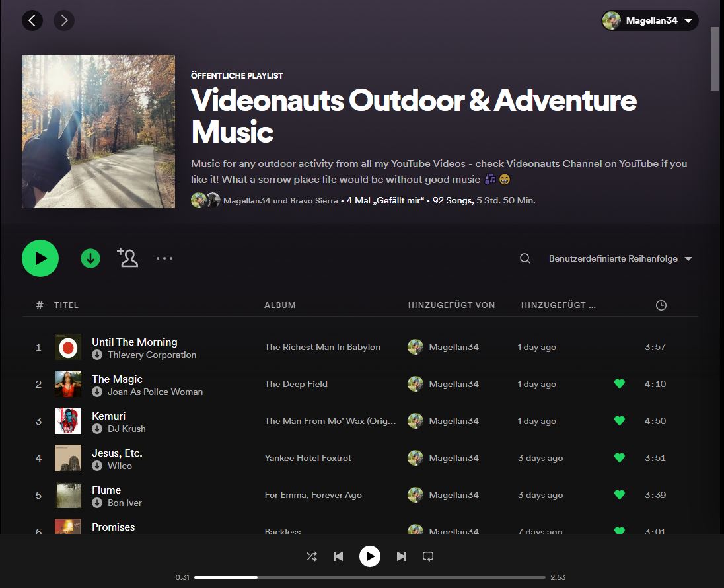Unlike The Magic with its green heart
Screen dimensions: 724x588
point(620,384)
